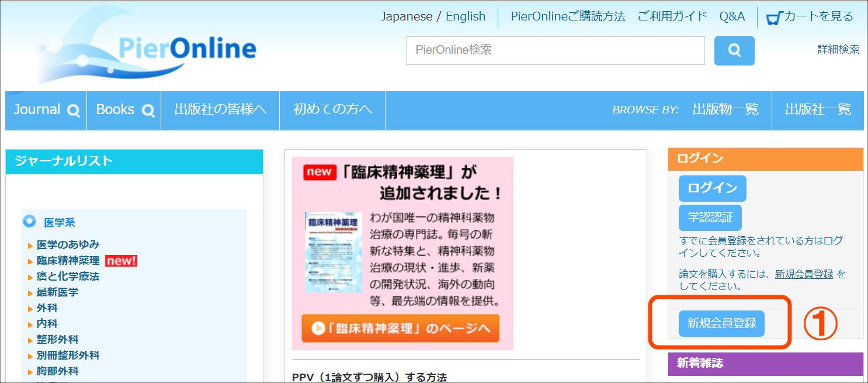
Task: Click the 新着雑誌 panel header
Action: coord(765,364)
